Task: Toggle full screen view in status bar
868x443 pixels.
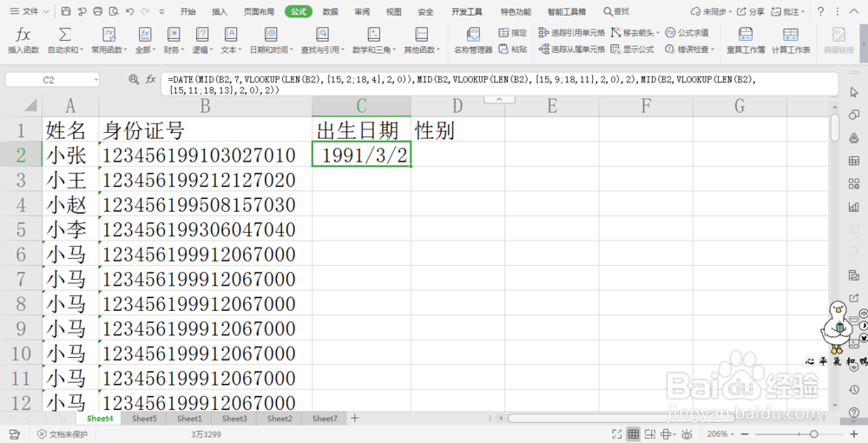Action: tap(617, 434)
